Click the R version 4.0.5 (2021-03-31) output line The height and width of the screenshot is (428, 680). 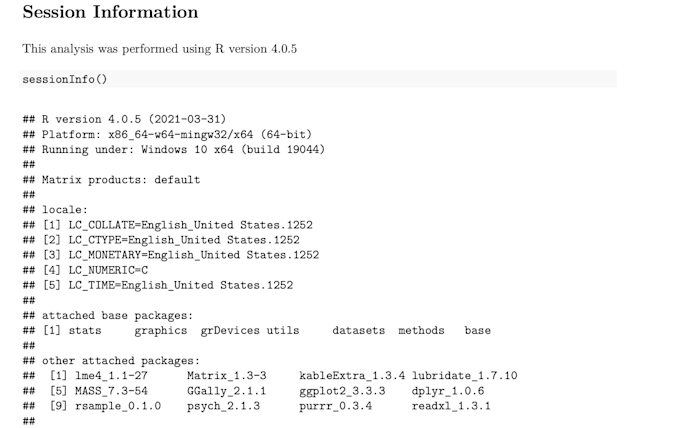tap(131, 119)
